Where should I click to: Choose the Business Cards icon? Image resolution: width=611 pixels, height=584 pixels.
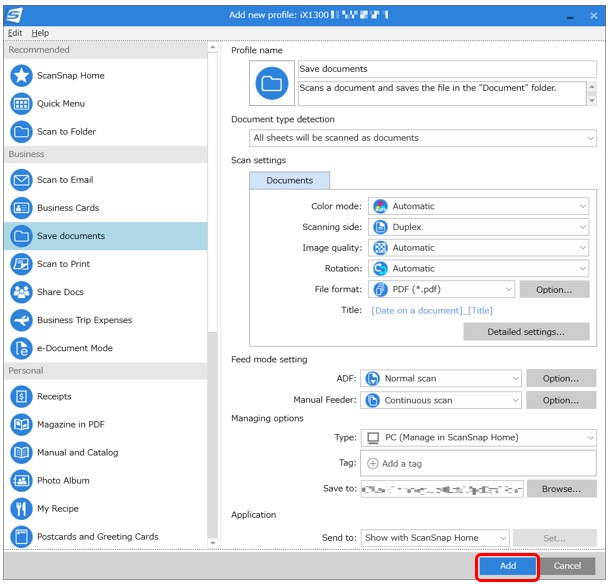click(21, 208)
